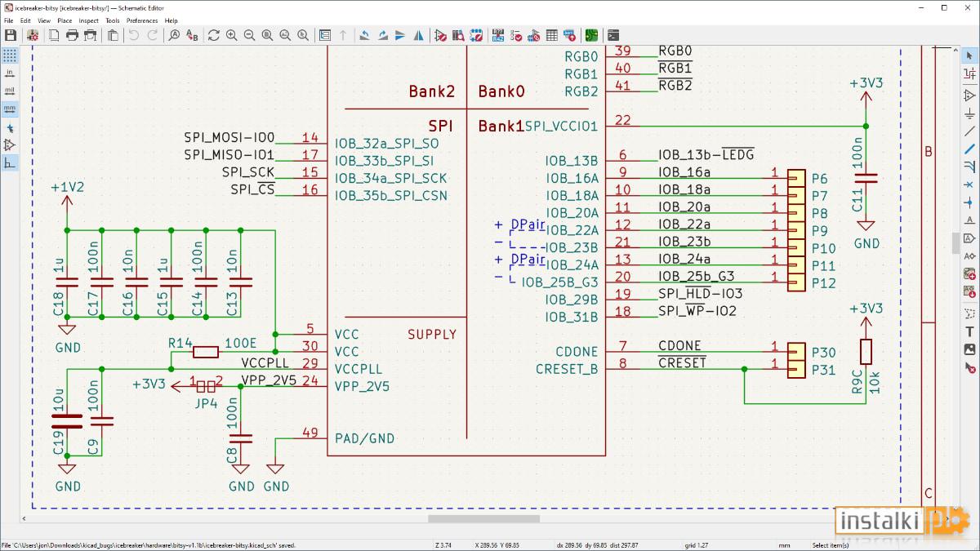Open the Place menu
The width and height of the screenshot is (980, 551).
pyautogui.click(x=65, y=20)
